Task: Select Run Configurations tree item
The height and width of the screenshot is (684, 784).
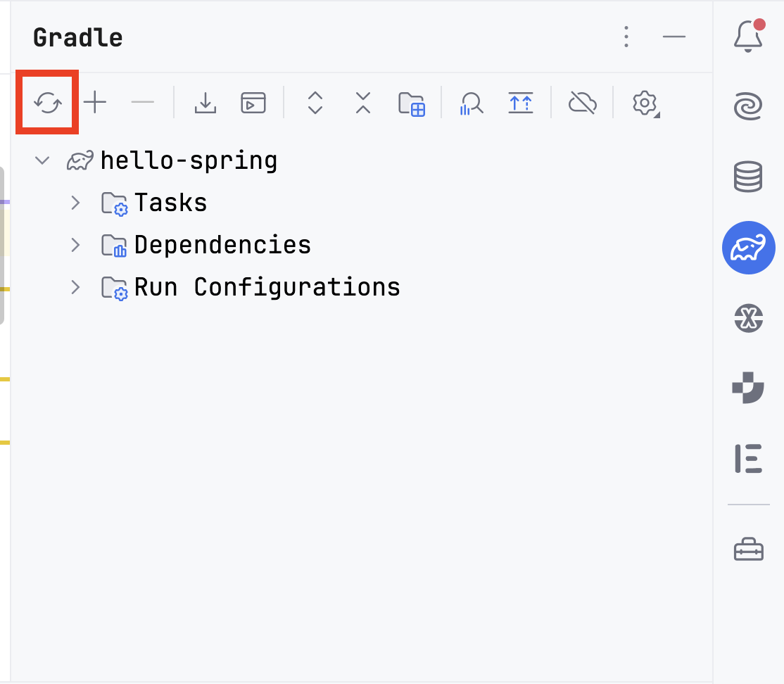Action: tap(361, 288)
